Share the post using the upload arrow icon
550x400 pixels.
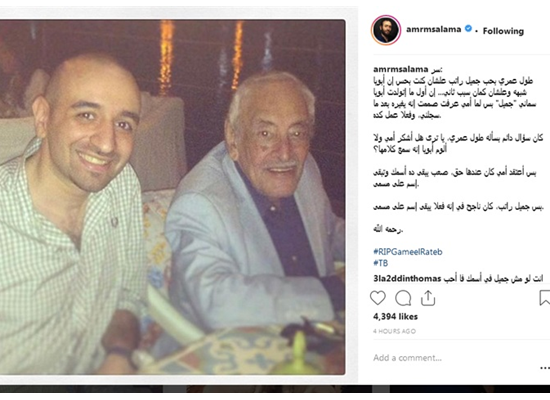(x=428, y=298)
